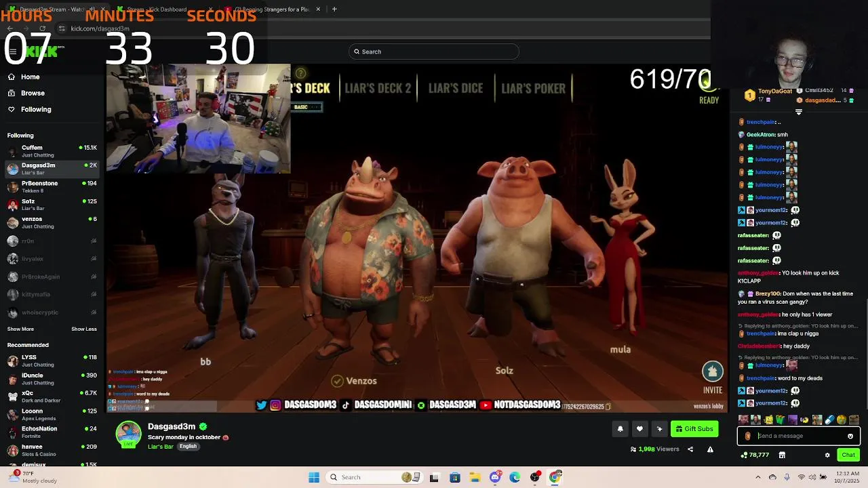
Task: Open recommended channel hanvee
Action: coord(52,450)
